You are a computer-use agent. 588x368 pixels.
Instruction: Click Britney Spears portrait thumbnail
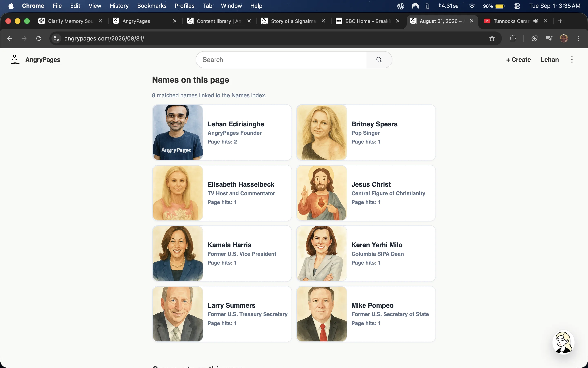pyautogui.click(x=322, y=132)
